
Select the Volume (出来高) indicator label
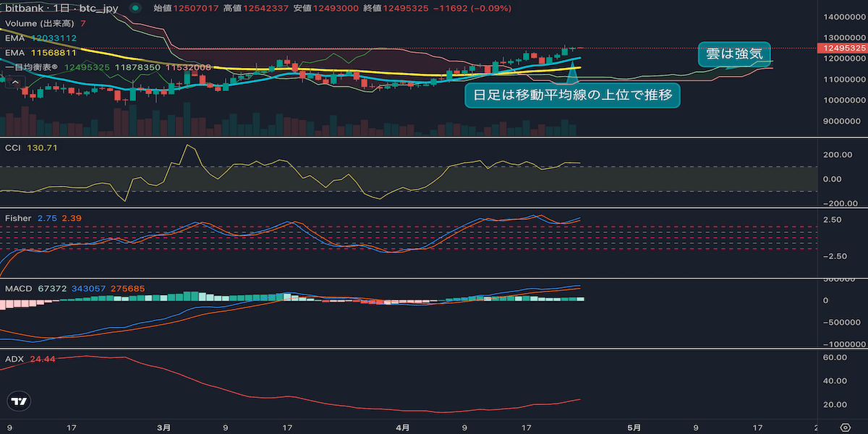click(39, 23)
